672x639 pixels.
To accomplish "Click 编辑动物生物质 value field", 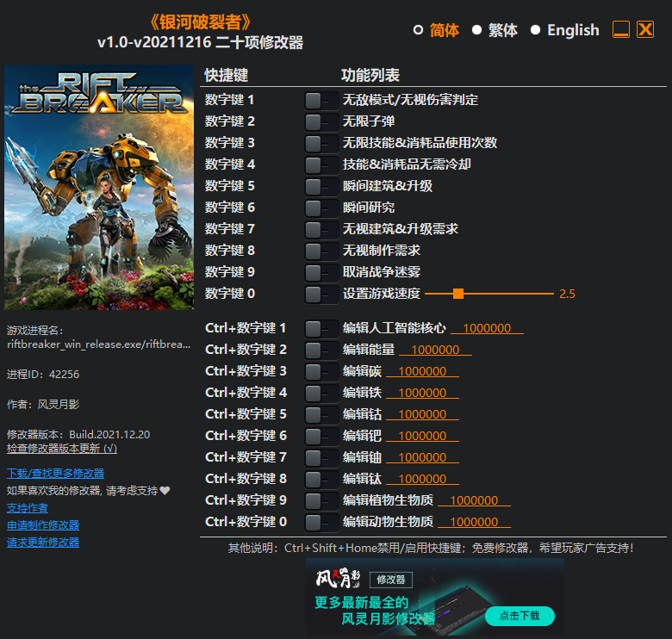I will (474, 522).
